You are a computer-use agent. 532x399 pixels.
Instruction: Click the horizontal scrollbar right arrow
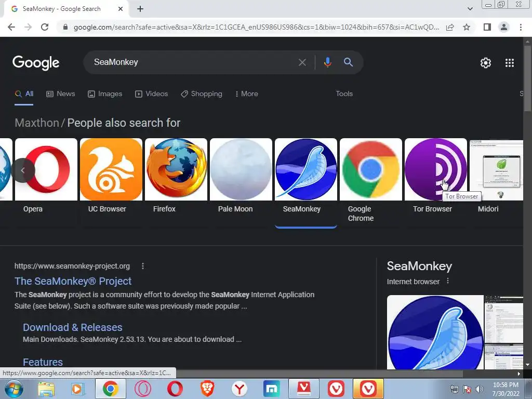(x=519, y=374)
